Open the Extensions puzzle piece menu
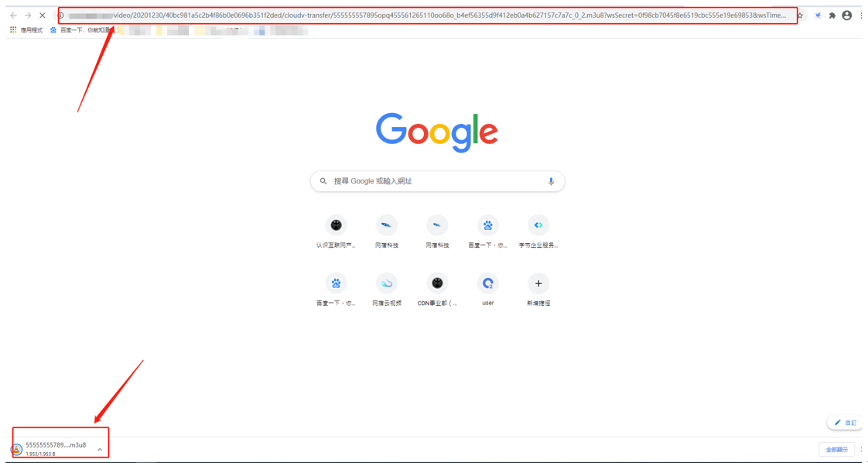The image size is (868, 463). point(832,15)
